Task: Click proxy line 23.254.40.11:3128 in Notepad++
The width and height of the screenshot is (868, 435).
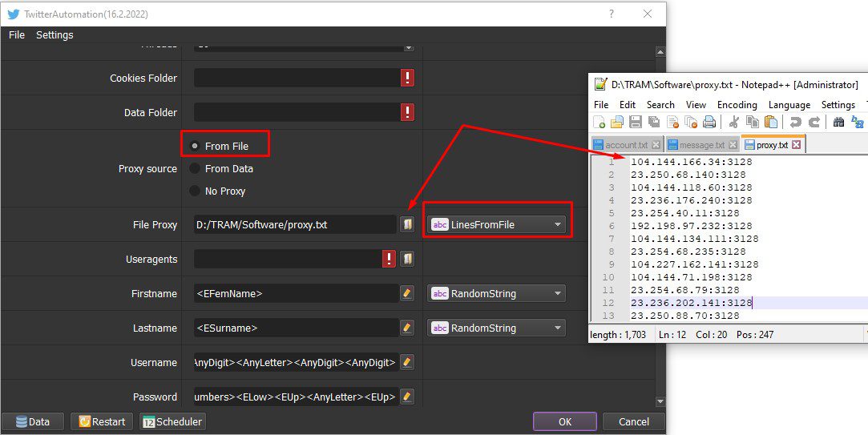Action: [x=685, y=213]
